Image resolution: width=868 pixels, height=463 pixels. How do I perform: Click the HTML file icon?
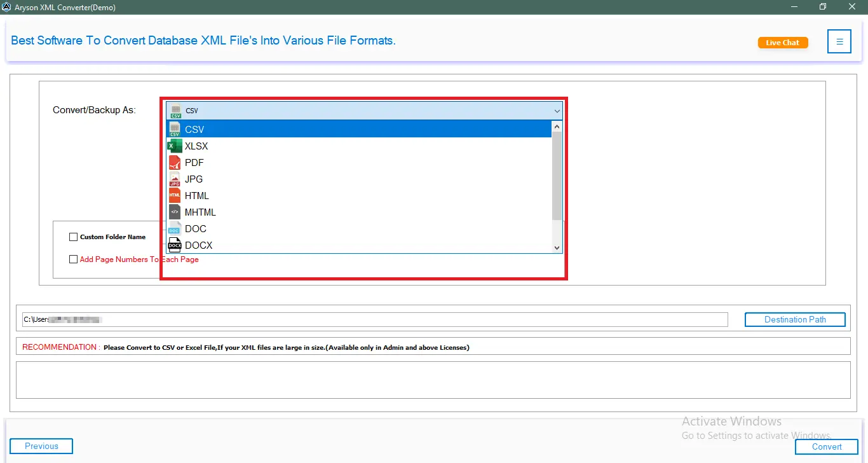175,195
